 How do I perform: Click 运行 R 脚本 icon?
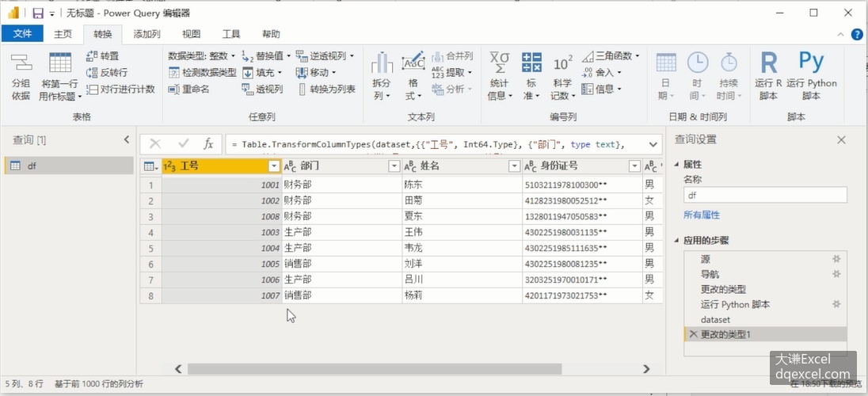768,63
